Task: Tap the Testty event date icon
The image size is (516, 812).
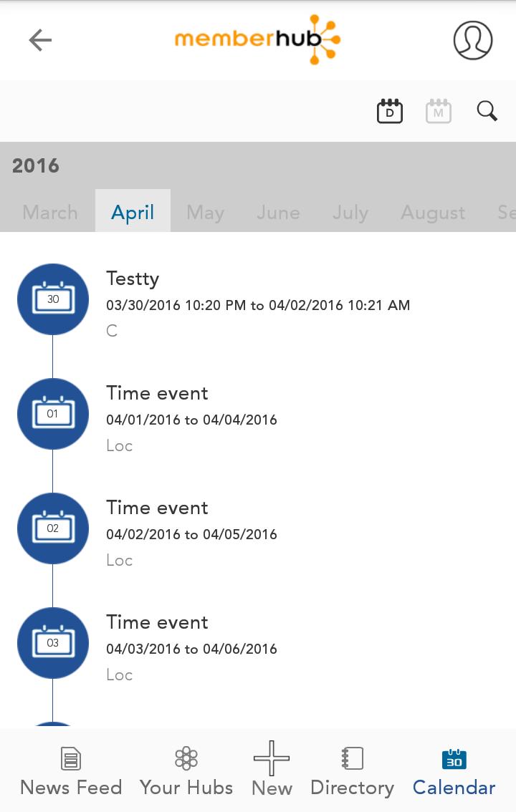Action: pyautogui.click(x=53, y=299)
